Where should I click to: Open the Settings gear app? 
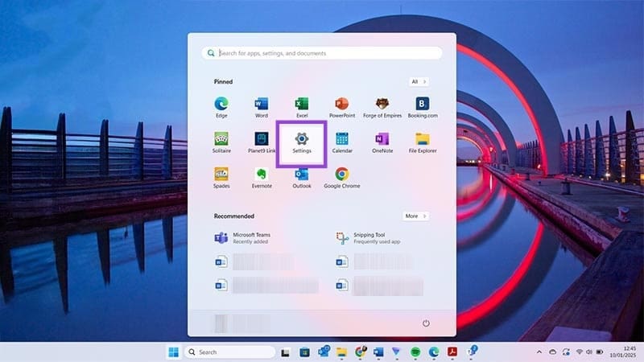click(301, 143)
